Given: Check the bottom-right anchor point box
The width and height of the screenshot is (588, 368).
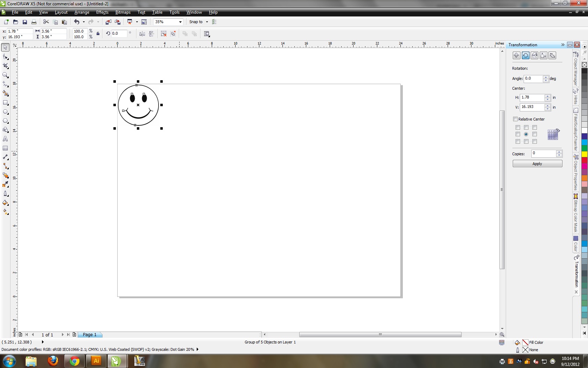Looking at the screenshot, I should (x=534, y=142).
